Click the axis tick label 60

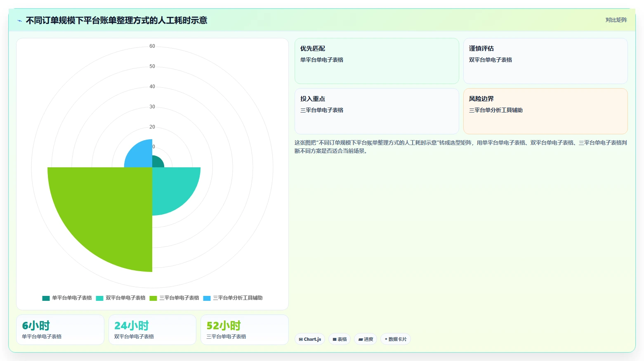(x=152, y=46)
